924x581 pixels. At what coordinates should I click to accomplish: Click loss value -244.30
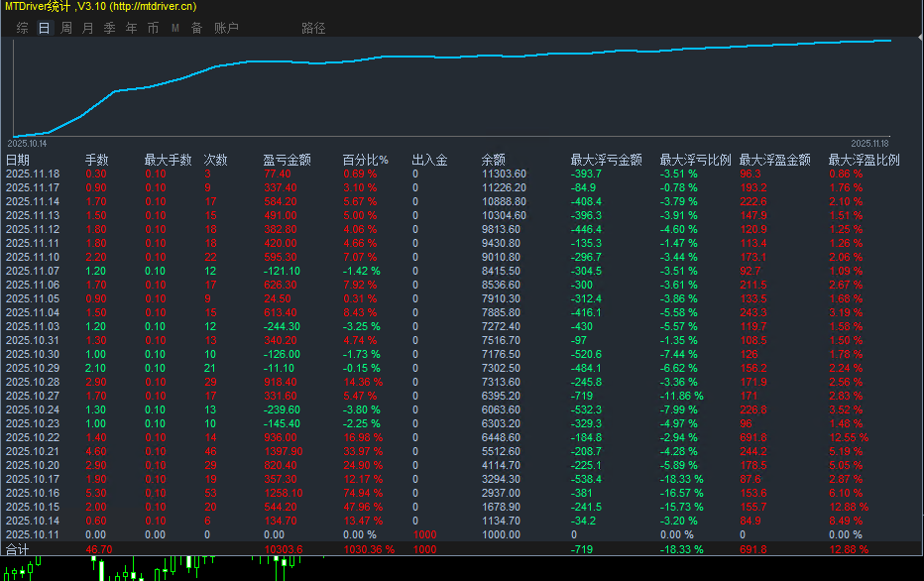[282, 326]
